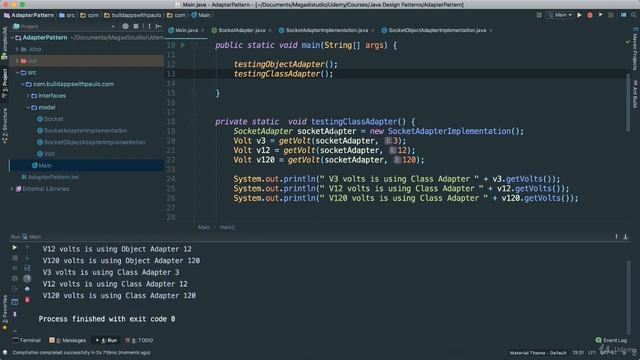The height and width of the screenshot is (360, 640).
Task: Open Run configuration Main dropdown
Action: [560, 15]
